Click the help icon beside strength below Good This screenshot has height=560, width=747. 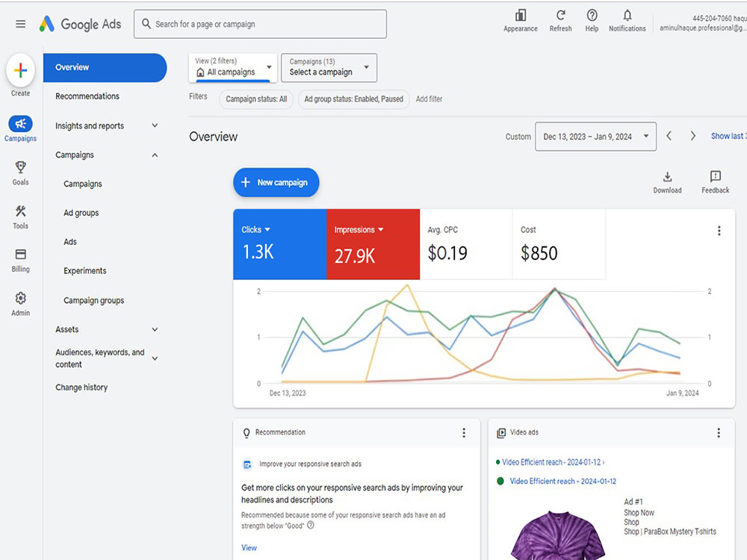311,525
